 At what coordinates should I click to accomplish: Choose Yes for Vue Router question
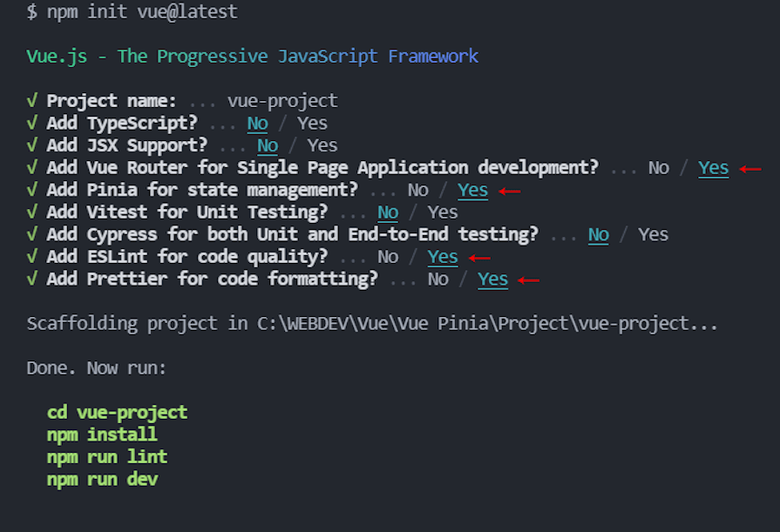(x=714, y=168)
